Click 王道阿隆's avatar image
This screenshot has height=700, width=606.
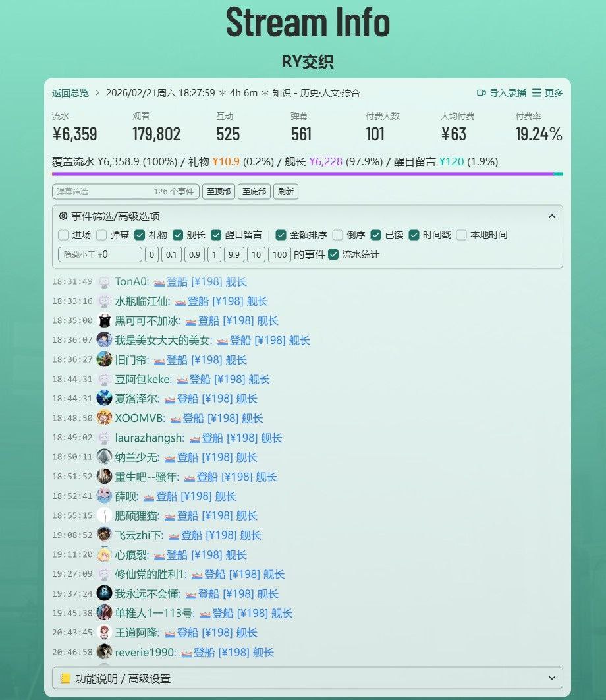tap(105, 632)
